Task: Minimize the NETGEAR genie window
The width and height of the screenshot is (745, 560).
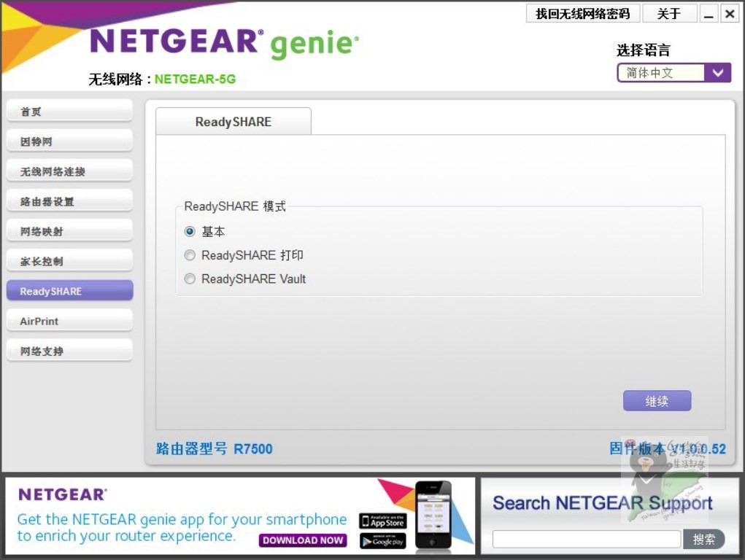Action: 709,13
